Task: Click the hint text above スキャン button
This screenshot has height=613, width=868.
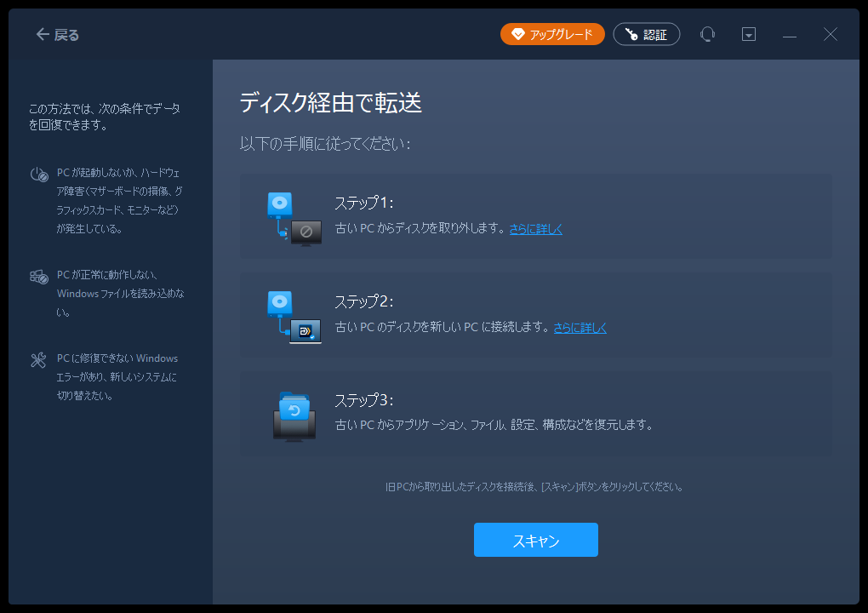Action: coord(534,487)
